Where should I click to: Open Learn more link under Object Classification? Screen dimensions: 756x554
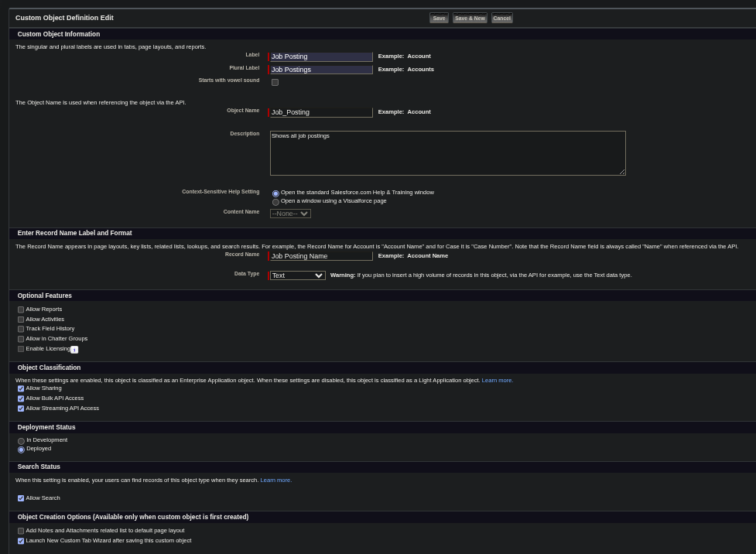497,380
